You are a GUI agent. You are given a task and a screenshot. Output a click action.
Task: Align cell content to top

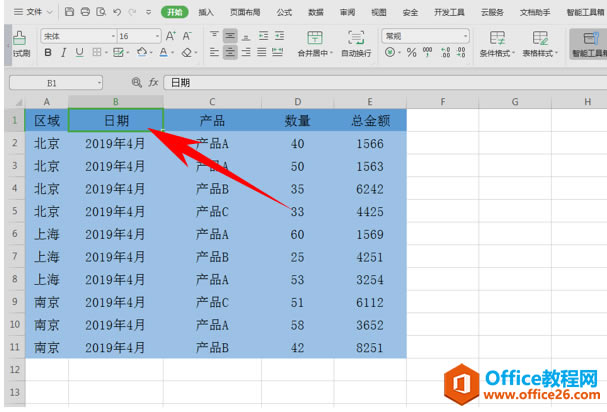click(x=214, y=36)
